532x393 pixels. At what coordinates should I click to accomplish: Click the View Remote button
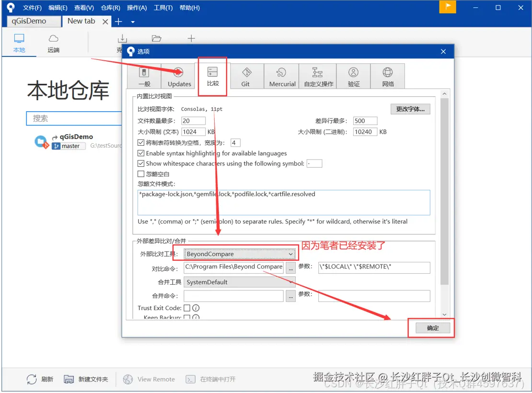click(x=149, y=379)
